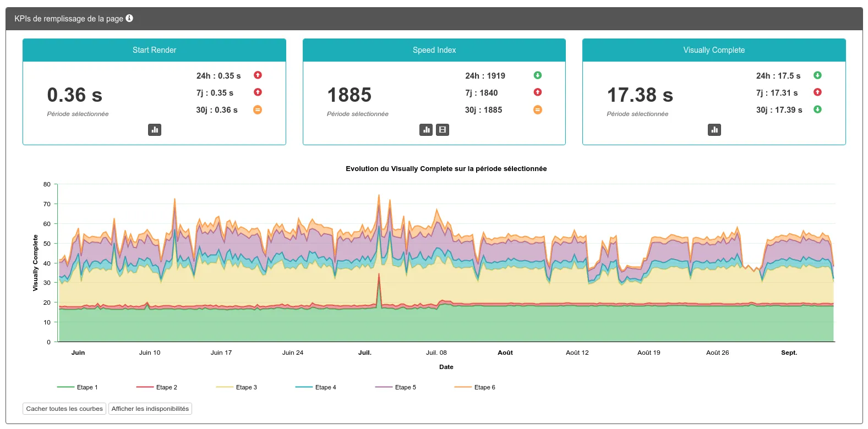Select the Visually Complete panel header
Viewport: 868px width, 429px height.
point(714,50)
